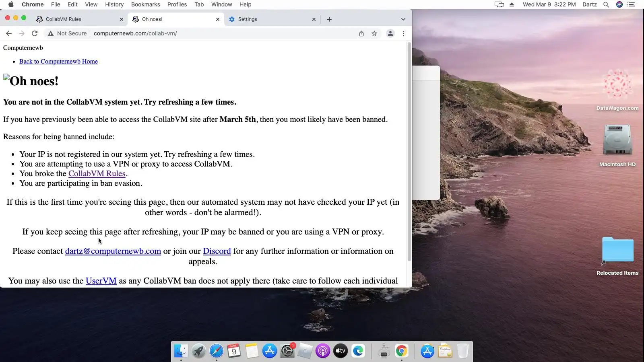Open Apple TV from the Dock
Screen dimensions: 644x362
coord(341,351)
